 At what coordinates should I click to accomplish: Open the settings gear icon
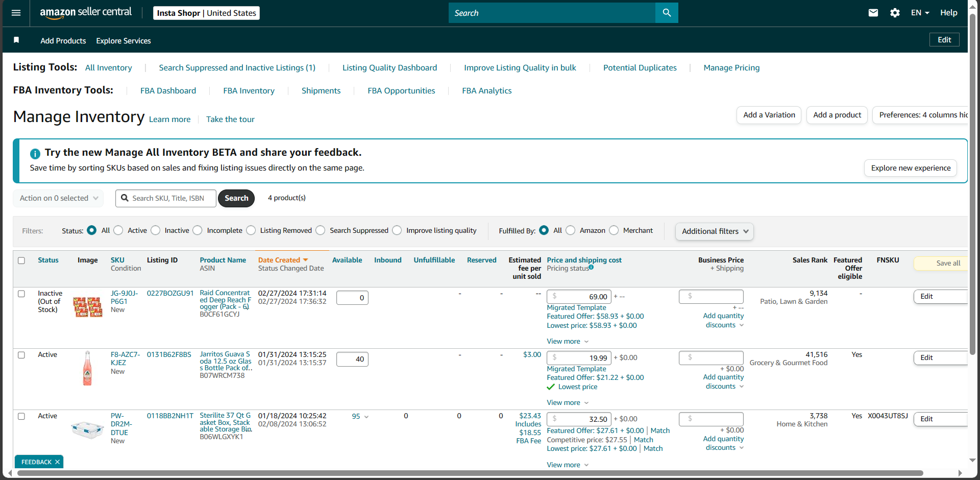click(895, 13)
